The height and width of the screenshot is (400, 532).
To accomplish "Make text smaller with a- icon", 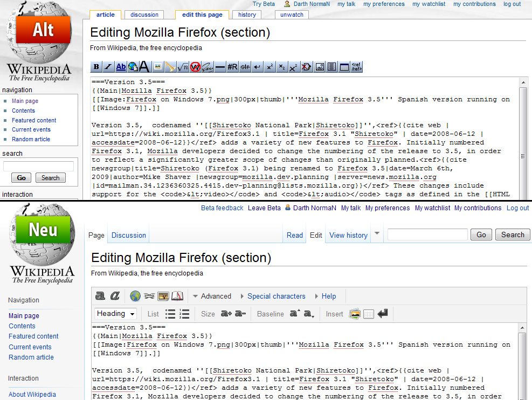I will click(240, 314).
